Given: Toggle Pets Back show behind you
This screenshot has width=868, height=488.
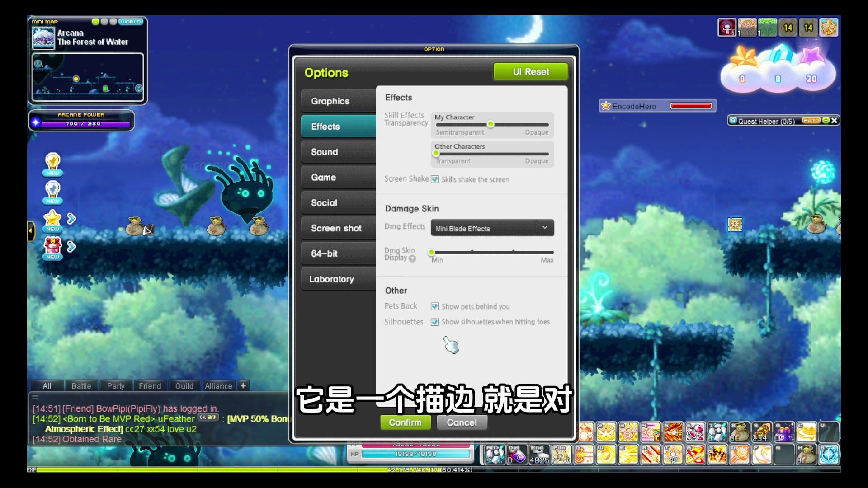Looking at the screenshot, I should point(434,306).
